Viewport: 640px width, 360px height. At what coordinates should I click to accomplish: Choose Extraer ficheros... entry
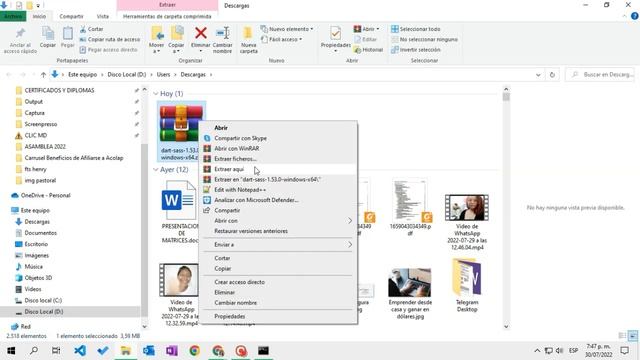[x=278, y=159]
